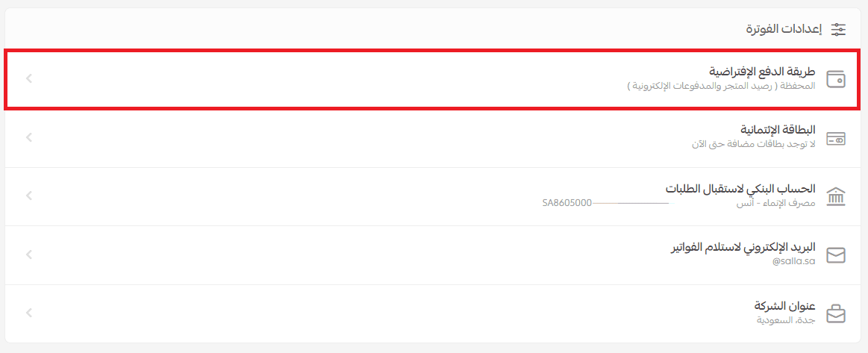Open الحساب البنكي لاستقبال الطلبات setting

[x=740, y=189]
